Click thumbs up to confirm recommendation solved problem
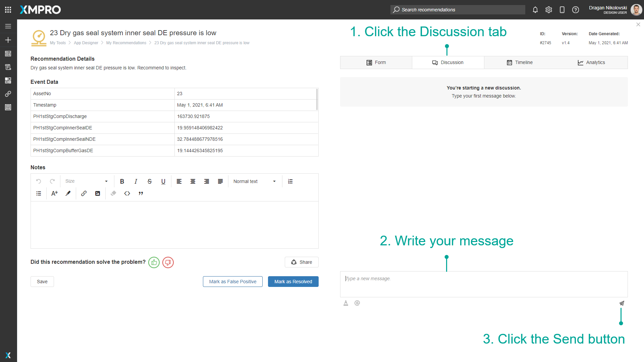The width and height of the screenshot is (644, 362). click(154, 262)
